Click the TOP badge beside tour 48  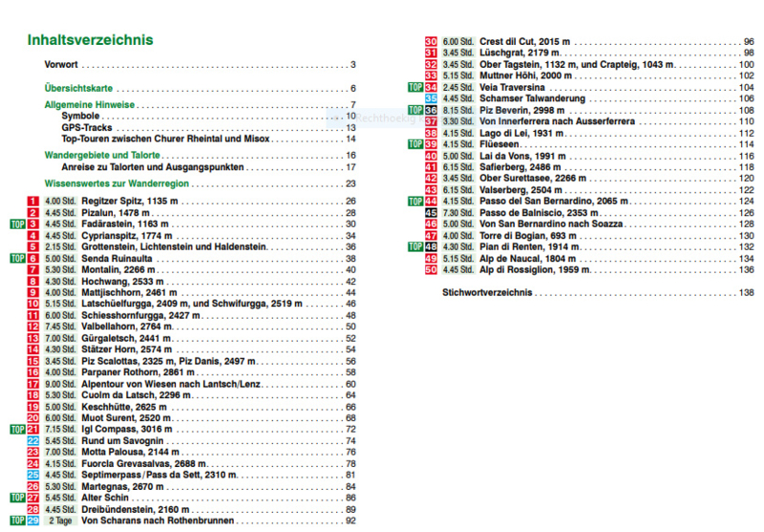[x=415, y=246]
